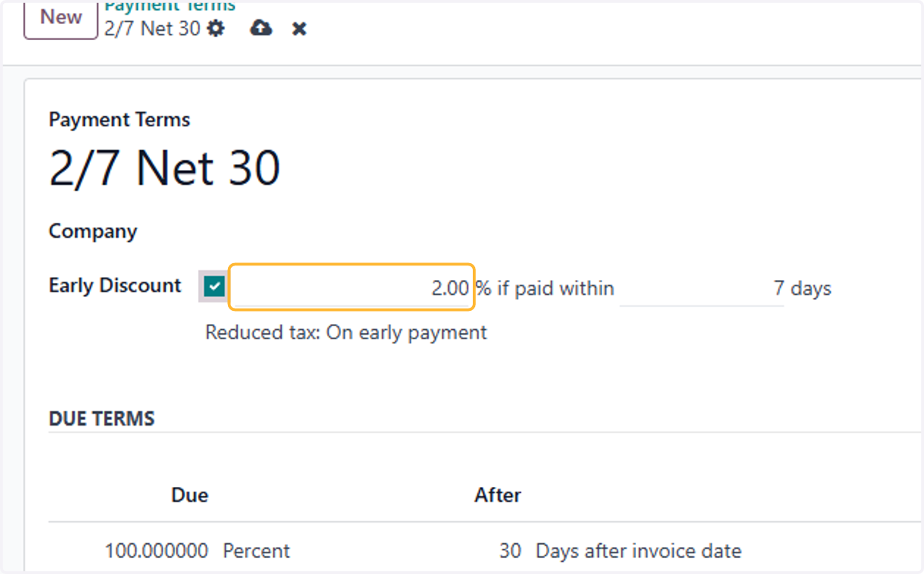Click the DUE TERMS section heading
The height and width of the screenshot is (574, 924).
click(x=102, y=419)
